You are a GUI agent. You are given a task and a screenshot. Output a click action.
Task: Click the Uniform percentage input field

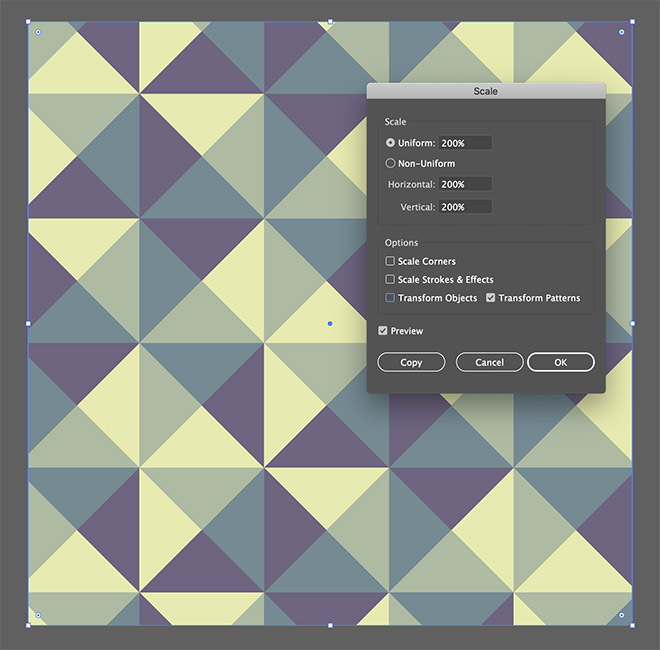click(465, 143)
